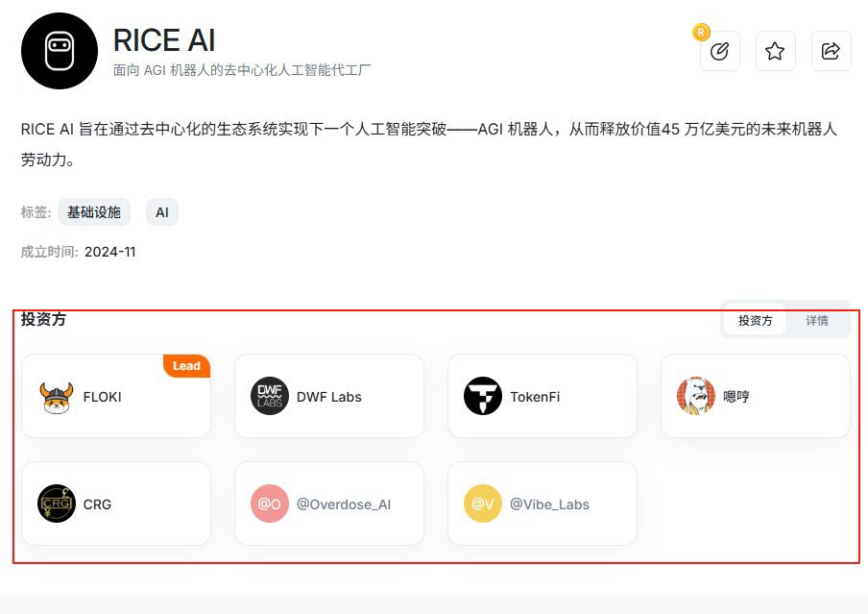Open the DWF Labs investor name

[x=328, y=397]
